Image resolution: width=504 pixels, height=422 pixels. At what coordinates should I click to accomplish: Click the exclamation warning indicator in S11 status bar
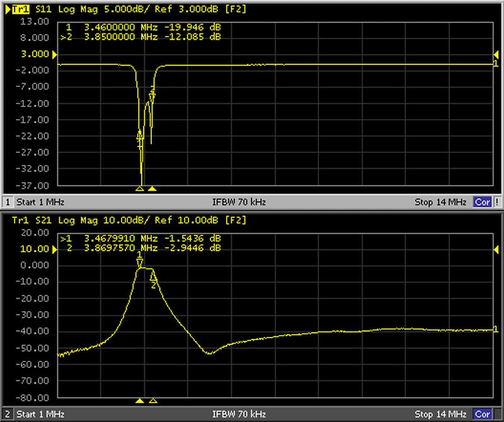(497, 202)
